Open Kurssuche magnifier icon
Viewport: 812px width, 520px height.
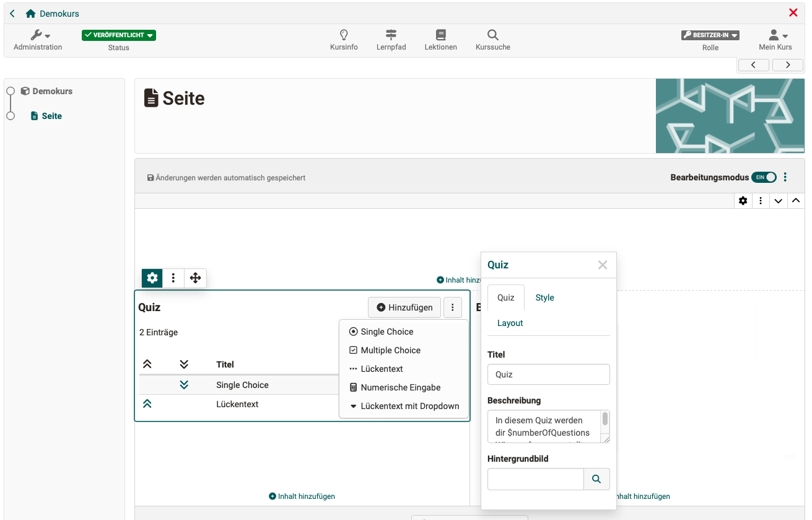click(492, 41)
